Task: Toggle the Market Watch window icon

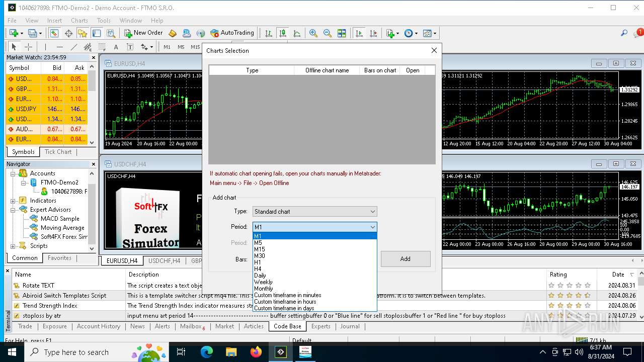Action: 54,33
